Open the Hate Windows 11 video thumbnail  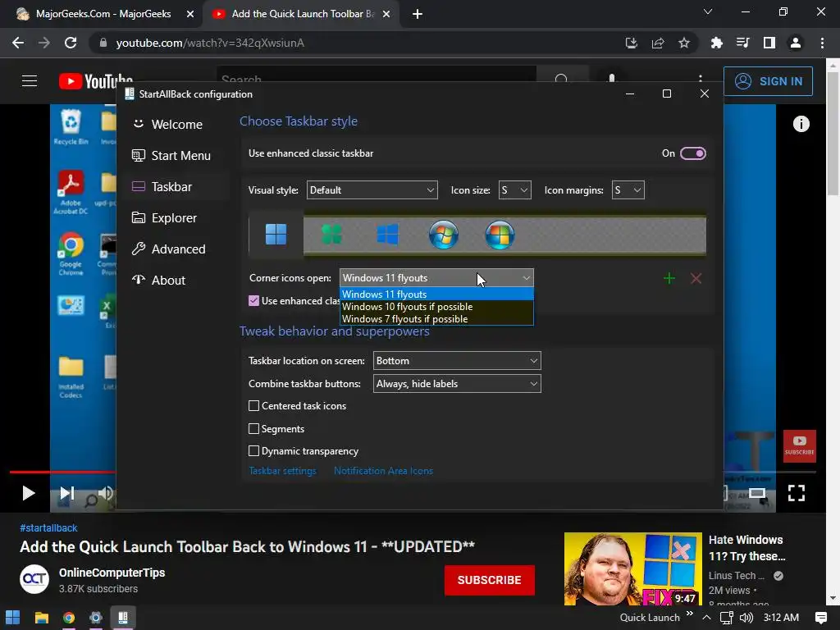pyautogui.click(x=632, y=569)
